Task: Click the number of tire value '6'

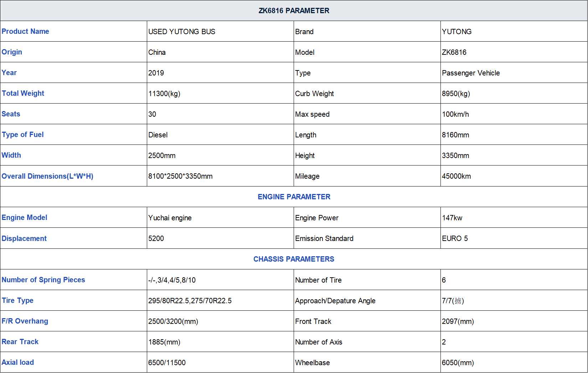Action: point(444,280)
